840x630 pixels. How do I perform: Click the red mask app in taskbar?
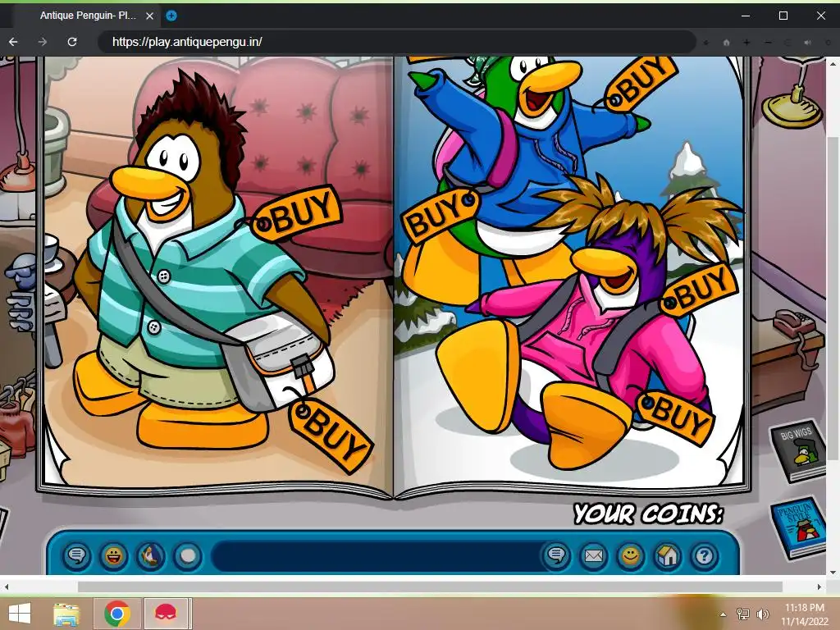pyautogui.click(x=166, y=614)
